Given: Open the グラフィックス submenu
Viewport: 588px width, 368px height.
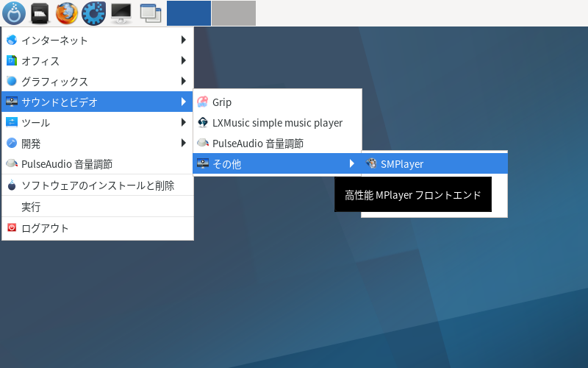Looking at the screenshot, I should [98, 81].
